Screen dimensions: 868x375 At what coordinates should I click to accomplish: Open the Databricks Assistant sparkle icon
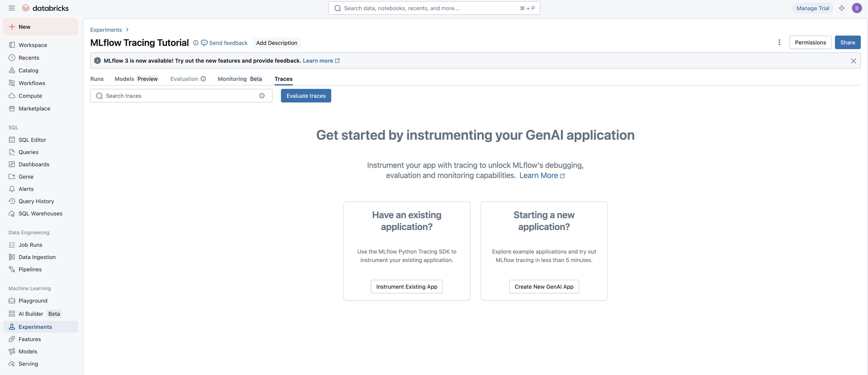[x=842, y=8]
